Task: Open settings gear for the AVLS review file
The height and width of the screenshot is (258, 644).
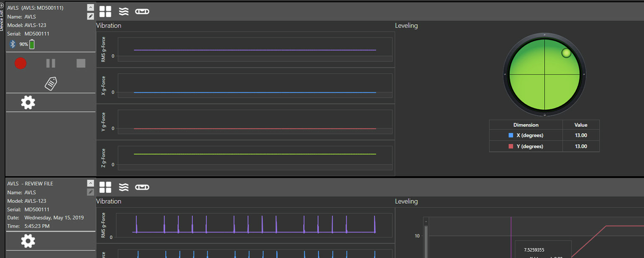Action: click(28, 241)
